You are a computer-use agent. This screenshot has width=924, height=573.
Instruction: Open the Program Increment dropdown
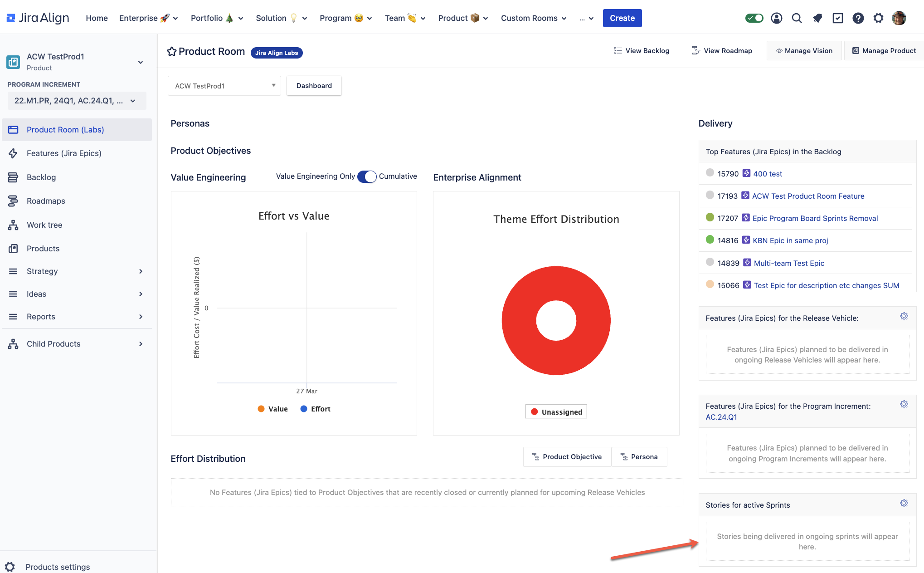(x=76, y=101)
